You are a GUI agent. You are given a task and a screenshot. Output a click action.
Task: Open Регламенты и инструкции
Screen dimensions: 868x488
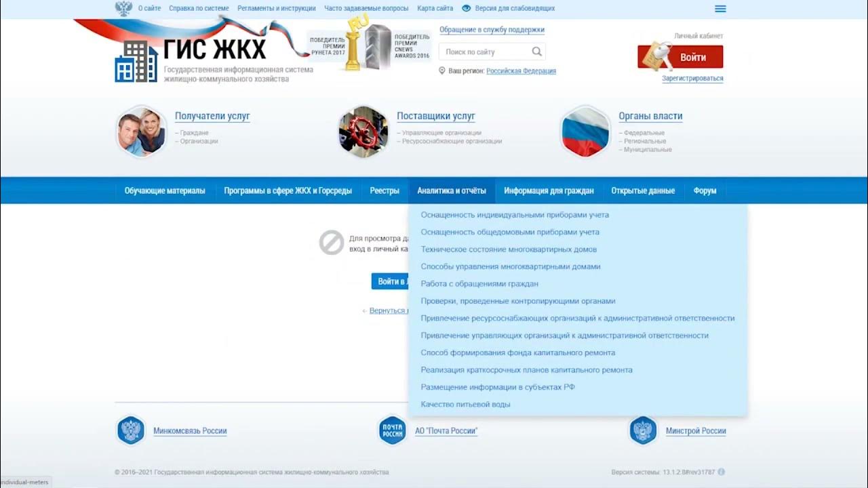277,8
